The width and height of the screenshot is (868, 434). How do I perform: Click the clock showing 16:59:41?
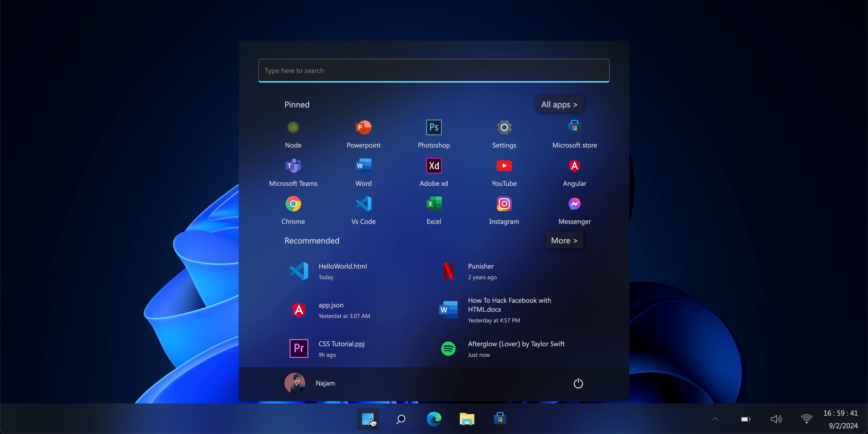[840, 413]
